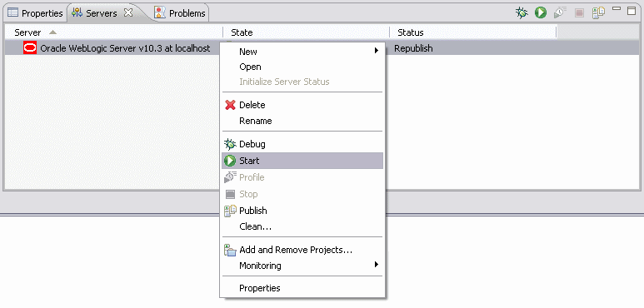This screenshot has height=308, width=644.
Task: Maximize the Servers view panel
Action: 632,11
